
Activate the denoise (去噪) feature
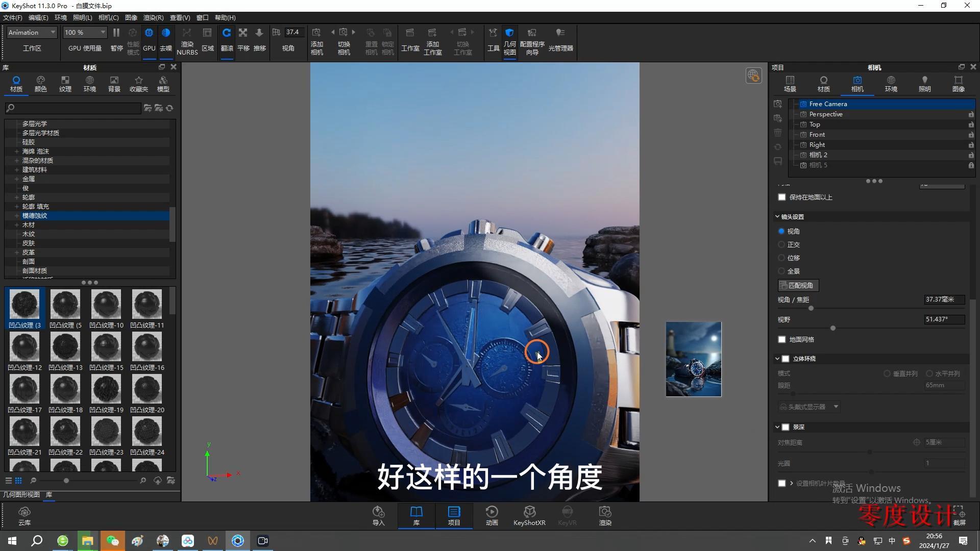(165, 40)
